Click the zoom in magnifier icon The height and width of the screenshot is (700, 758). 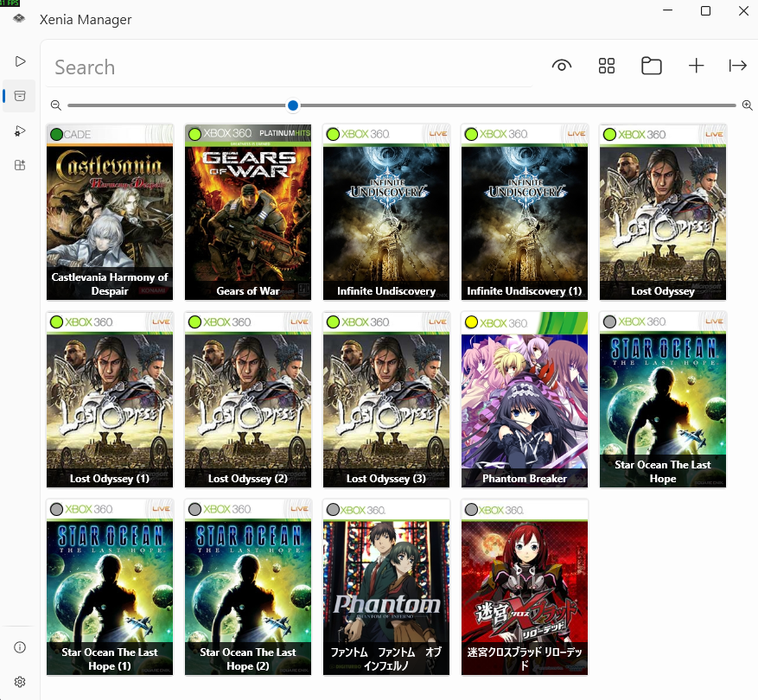coord(748,105)
